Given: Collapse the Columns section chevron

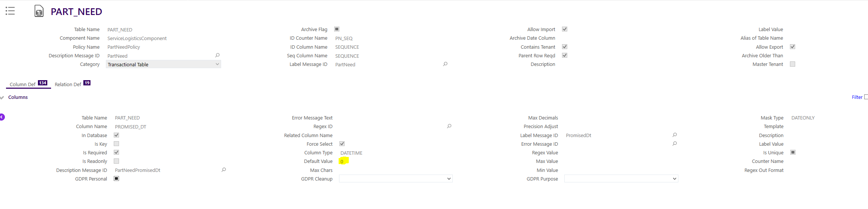Looking at the screenshot, I should 2,97.
